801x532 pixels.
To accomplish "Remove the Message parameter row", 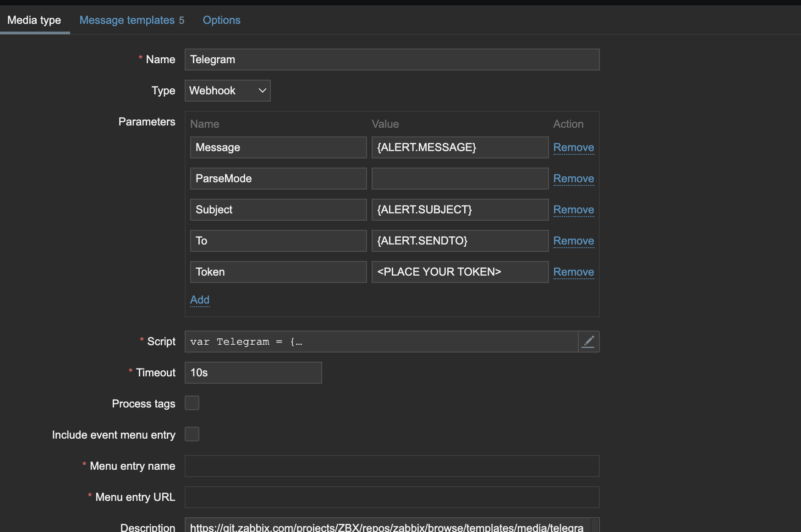I will pyautogui.click(x=574, y=147).
